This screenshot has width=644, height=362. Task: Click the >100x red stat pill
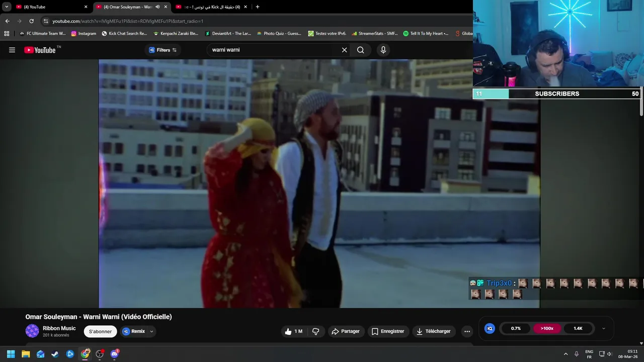[547, 328]
